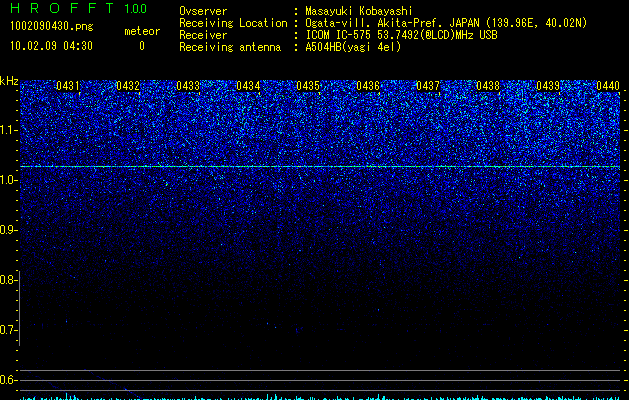This screenshot has height=400, width=629.
Task: Click the 0437 time marker
Action: pos(428,86)
